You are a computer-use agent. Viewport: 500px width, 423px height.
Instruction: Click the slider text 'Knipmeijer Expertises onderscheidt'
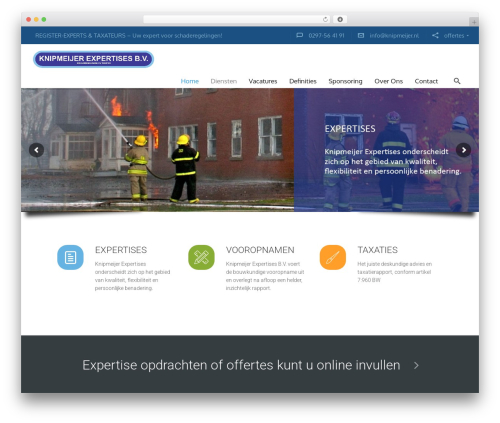386,152
